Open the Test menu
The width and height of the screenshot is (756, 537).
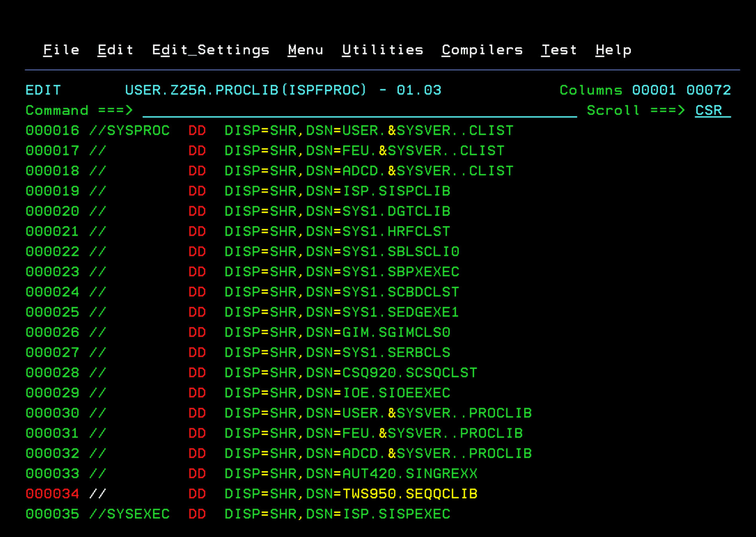559,50
